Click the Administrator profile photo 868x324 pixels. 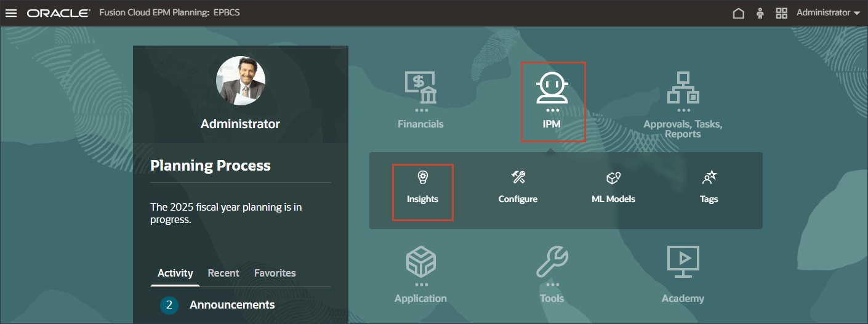241,81
